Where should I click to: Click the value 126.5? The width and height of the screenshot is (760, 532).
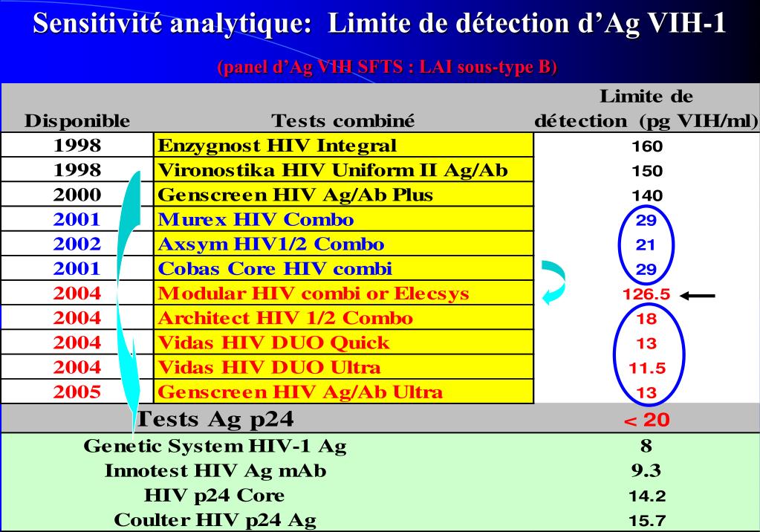coord(646,294)
